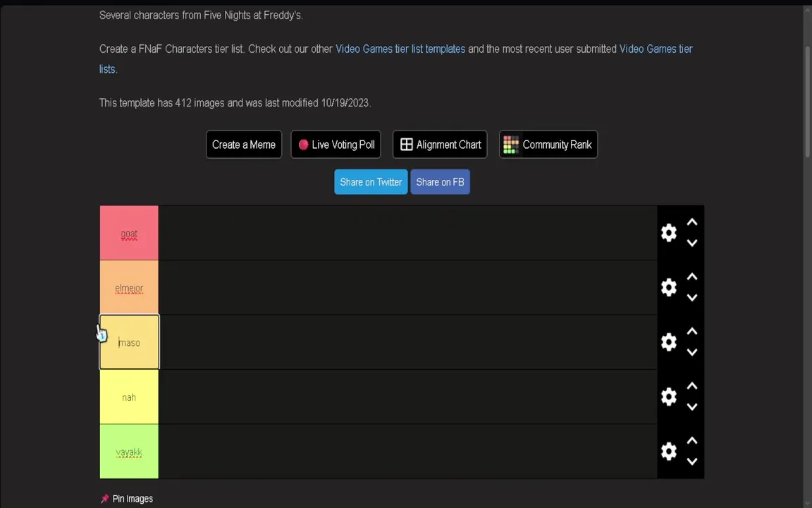Edit the goat tier label

(x=129, y=233)
